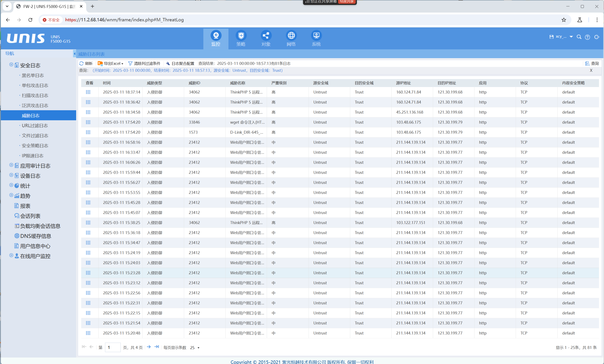Expand the 应用审计日志 tree node

click(x=11, y=165)
